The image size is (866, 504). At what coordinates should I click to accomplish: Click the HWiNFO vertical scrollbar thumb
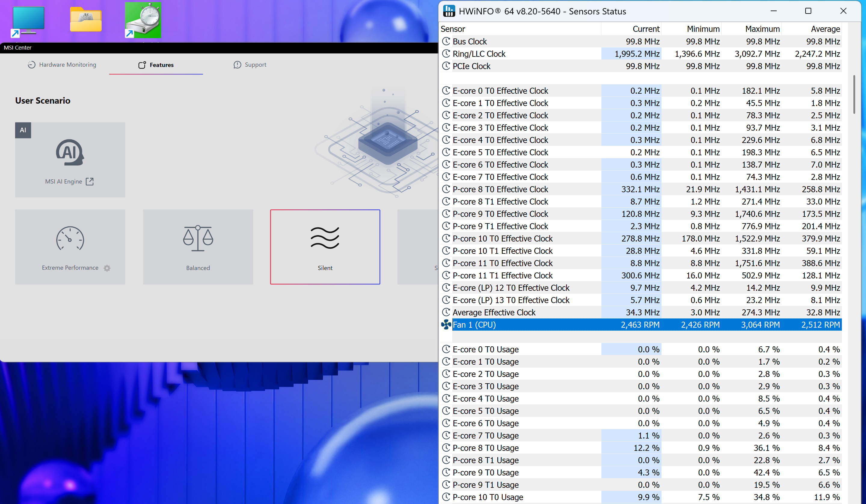pos(854,94)
